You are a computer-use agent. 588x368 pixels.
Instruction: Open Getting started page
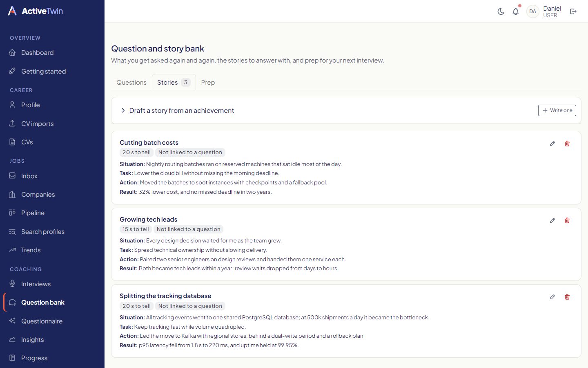pos(52,71)
